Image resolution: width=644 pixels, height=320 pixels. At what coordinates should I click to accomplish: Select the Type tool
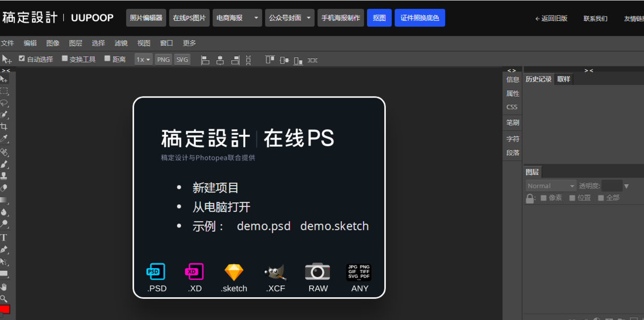[x=4, y=238]
